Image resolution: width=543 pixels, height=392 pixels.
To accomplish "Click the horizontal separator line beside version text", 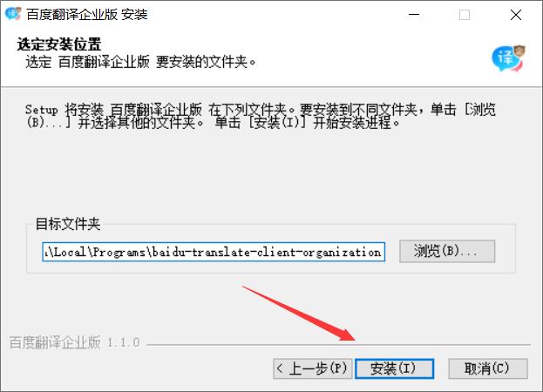I will 339,345.
